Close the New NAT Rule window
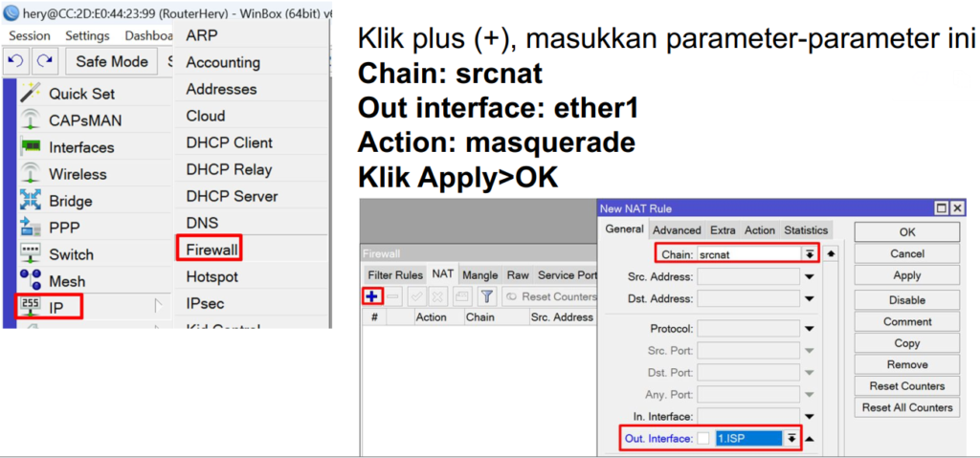980x458 pixels. tap(957, 208)
